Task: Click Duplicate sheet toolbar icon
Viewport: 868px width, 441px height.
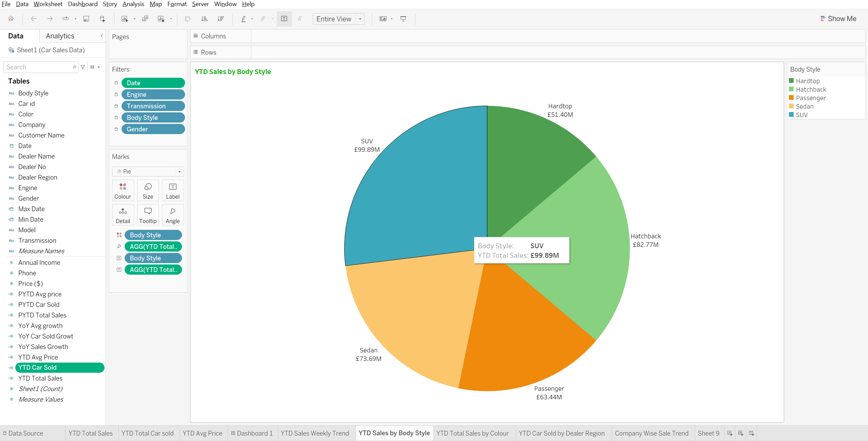Action: pyautogui.click(x=145, y=19)
